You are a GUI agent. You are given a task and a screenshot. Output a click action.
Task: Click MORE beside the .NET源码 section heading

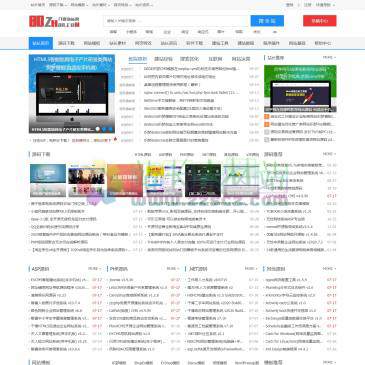pyautogui.click(x=251, y=269)
